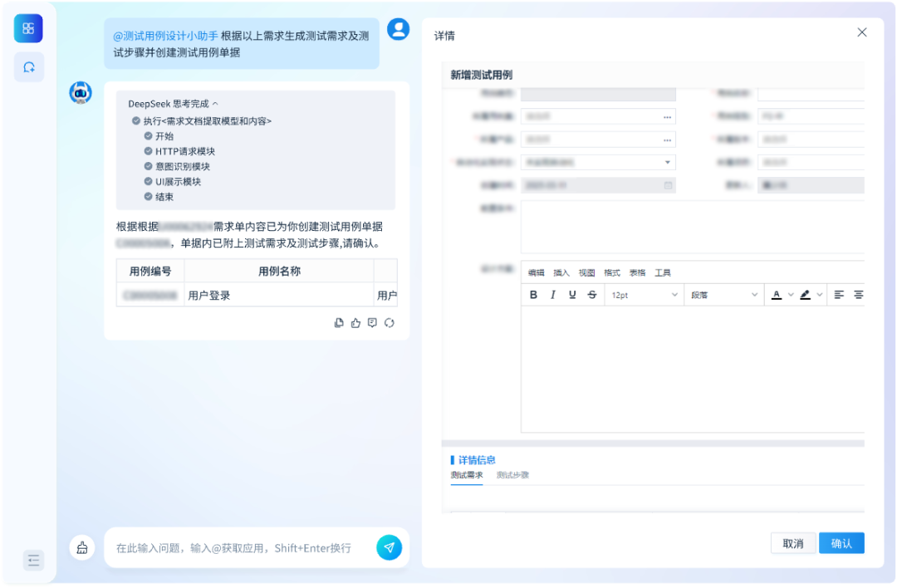Screen dimensions: 897x588
Task: Open the 12pt font size dropdown
Action: pos(644,294)
